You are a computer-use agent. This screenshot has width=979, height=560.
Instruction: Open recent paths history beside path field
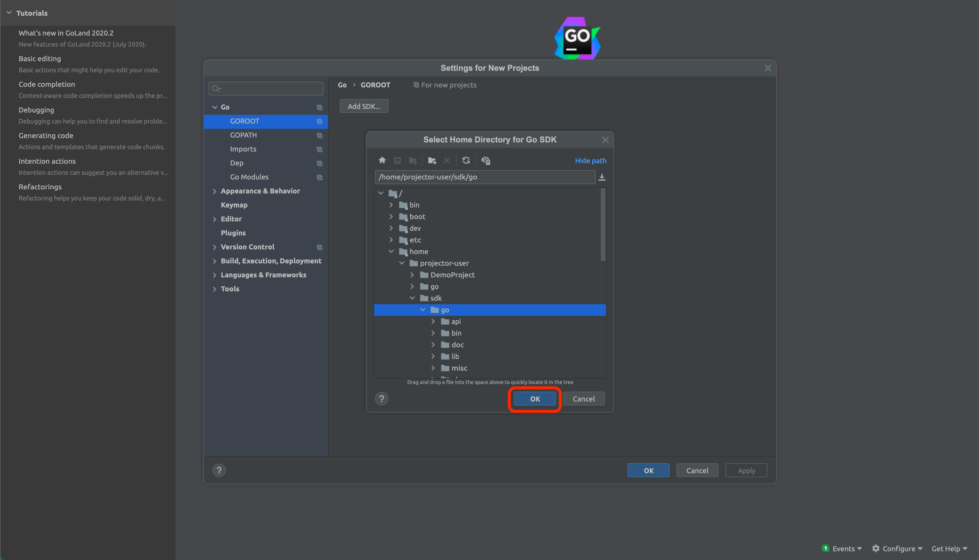602,177
